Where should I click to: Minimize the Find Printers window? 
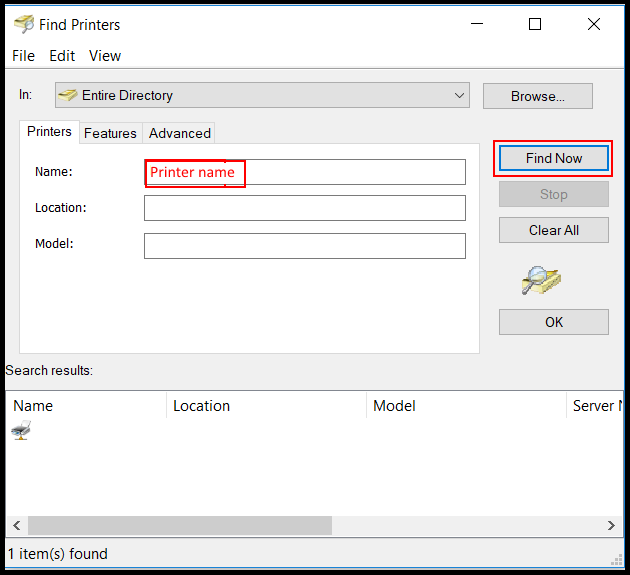click(477, 24)
